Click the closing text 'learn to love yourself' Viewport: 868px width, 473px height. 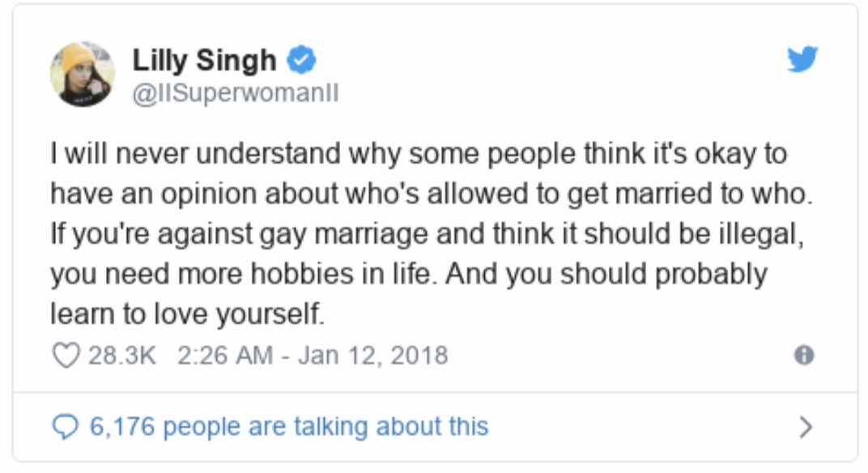185,313
